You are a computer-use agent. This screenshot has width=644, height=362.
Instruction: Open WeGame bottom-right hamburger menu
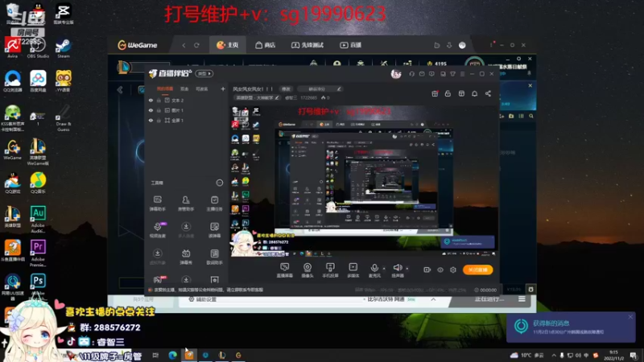(522, 299)
